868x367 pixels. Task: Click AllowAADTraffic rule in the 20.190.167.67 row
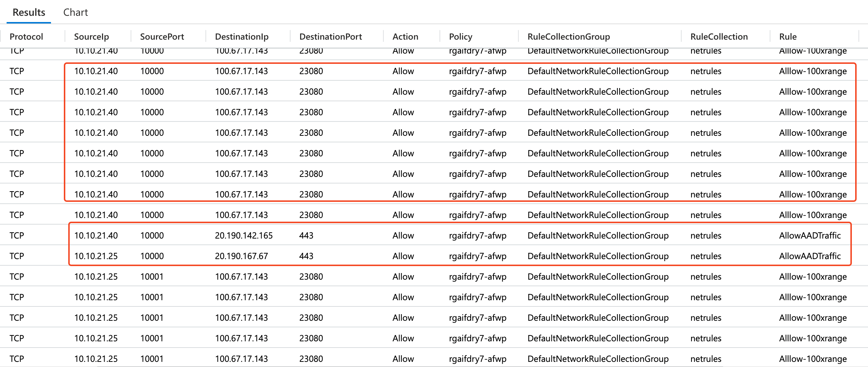click(x=810, y=256)
